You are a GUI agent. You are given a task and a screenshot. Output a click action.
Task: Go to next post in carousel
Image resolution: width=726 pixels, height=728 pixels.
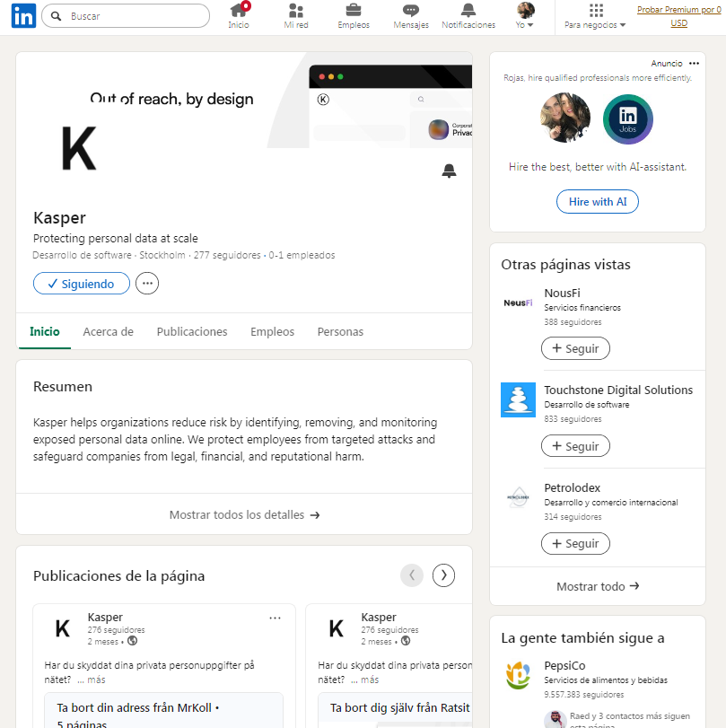tap(444, 575)
